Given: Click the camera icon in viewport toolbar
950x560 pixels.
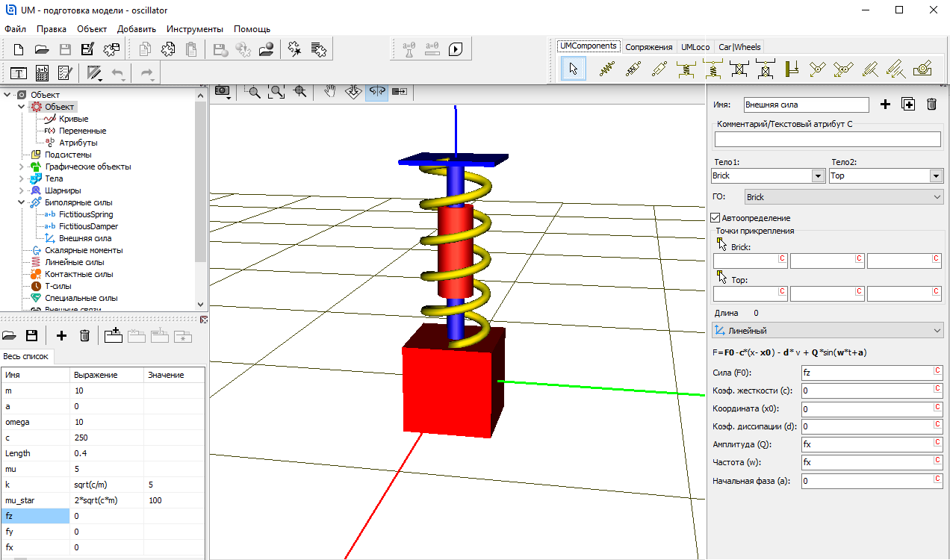Looking at the screenshot, I should 223,91.
